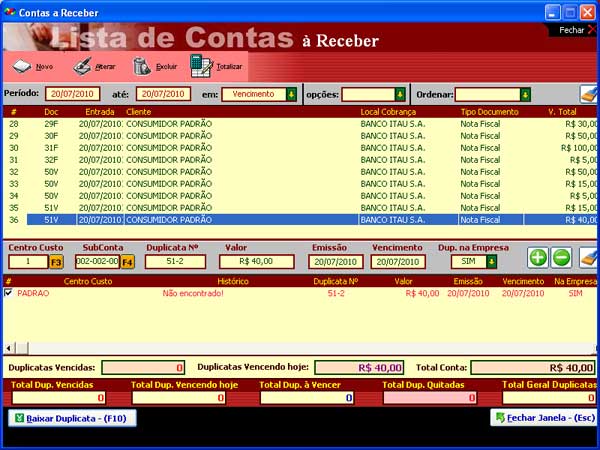Click the V. Total column header
600x450 pixels.
pyautogui.click(x=562, y=112)
